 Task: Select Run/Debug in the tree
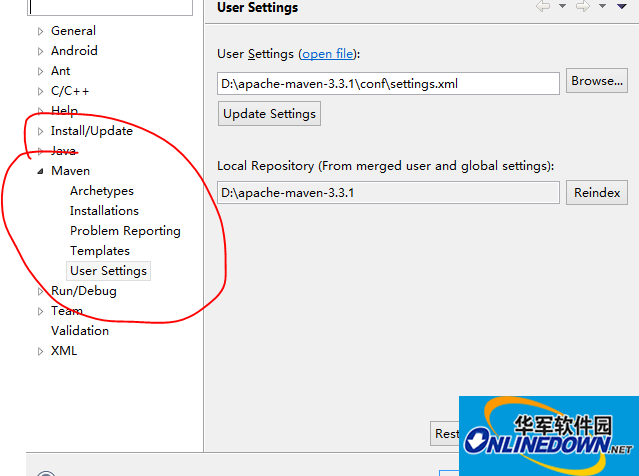click(84, 291)
